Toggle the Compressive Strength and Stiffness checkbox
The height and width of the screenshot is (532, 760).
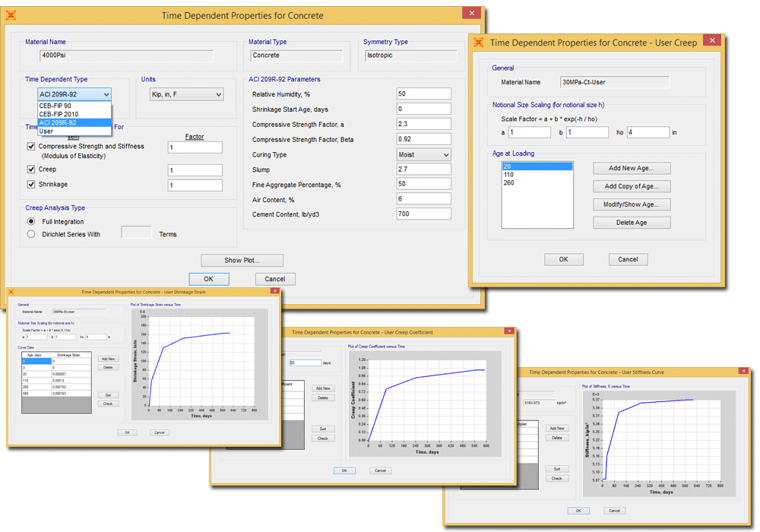[x=31, y=146]
